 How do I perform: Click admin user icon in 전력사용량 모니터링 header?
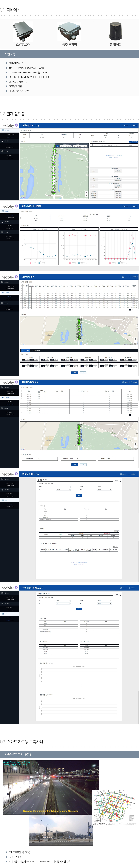[123, 206]
